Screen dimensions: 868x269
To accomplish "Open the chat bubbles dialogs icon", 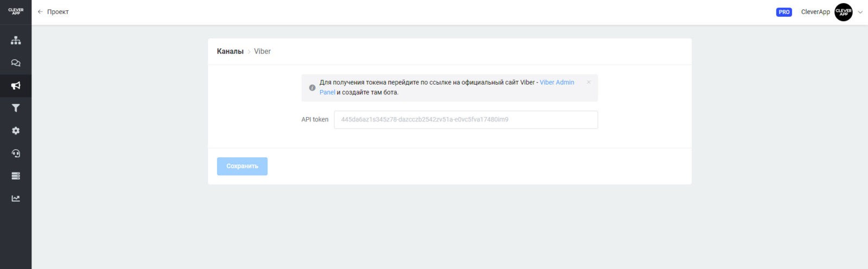I will [x=16, y=63].
